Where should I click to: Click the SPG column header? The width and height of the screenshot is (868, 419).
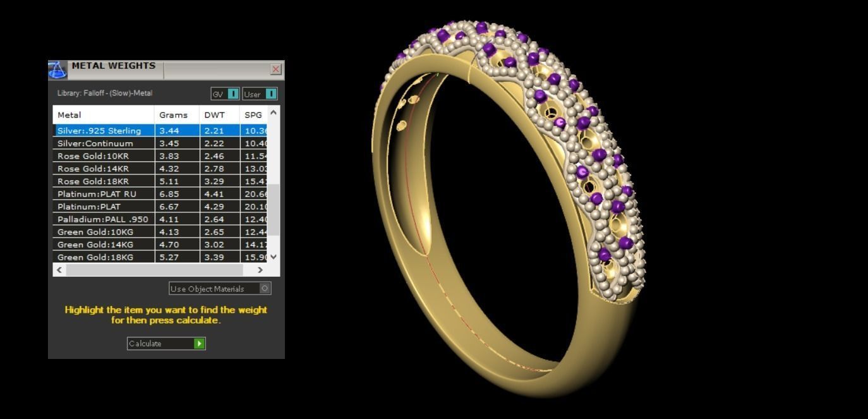coord(254,114)
